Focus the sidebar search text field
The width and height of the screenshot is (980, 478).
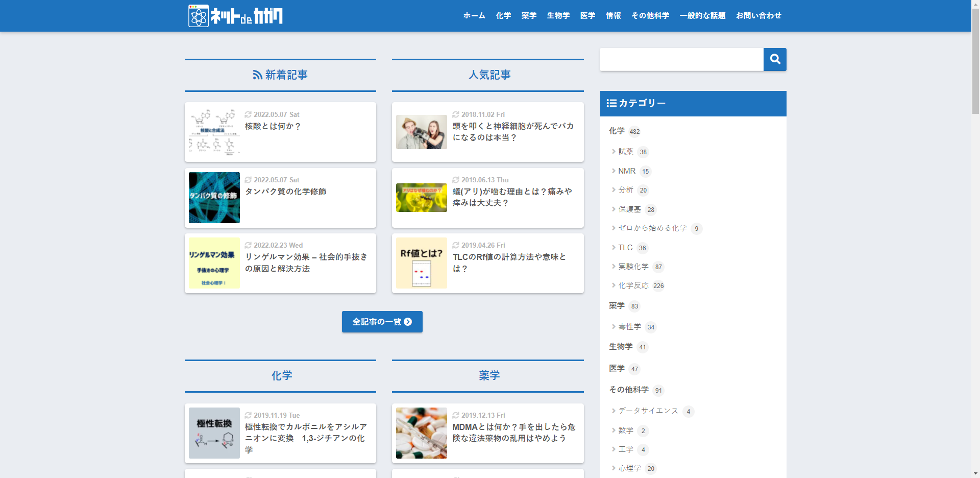point(681,59)
